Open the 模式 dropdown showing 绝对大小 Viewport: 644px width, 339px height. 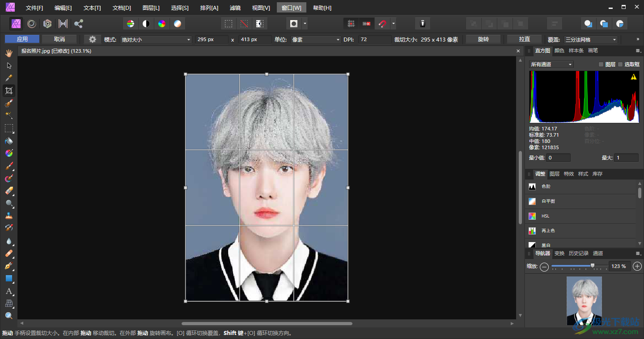156,40
